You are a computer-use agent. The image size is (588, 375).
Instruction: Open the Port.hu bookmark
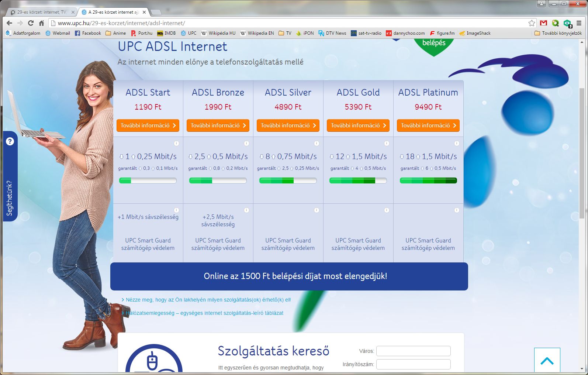(142, 33)
